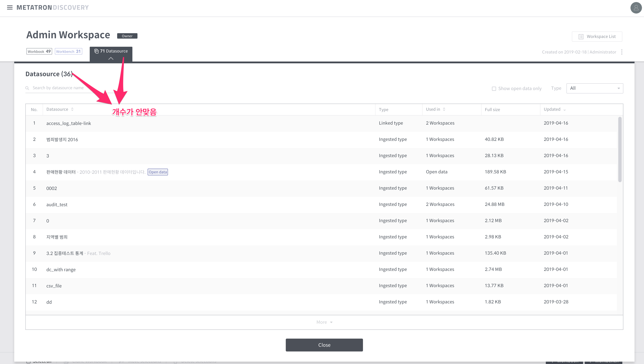The width and height of the screenshot is (644, 364).
Task: Click the Admin Workspace title
Action: point(68,35)
